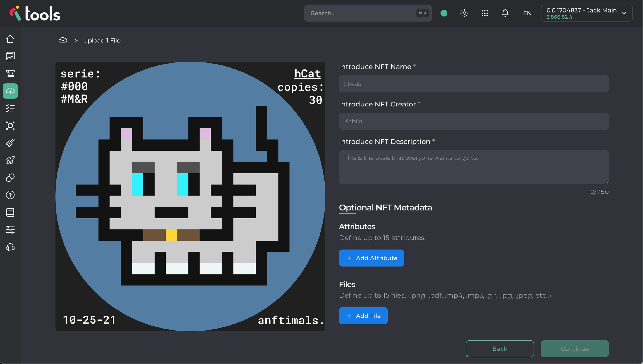Toggle light theme with sun icon

pos(464,13)
